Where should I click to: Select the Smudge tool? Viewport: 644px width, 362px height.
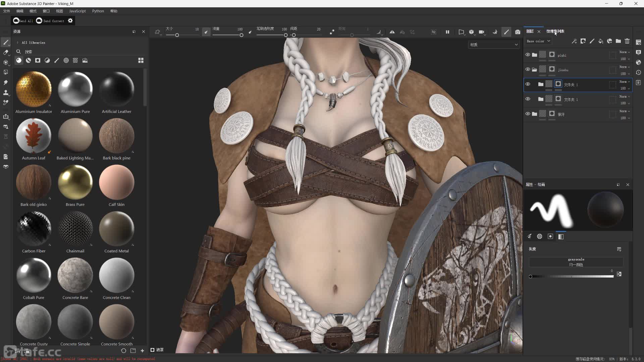tap(6, 82)
